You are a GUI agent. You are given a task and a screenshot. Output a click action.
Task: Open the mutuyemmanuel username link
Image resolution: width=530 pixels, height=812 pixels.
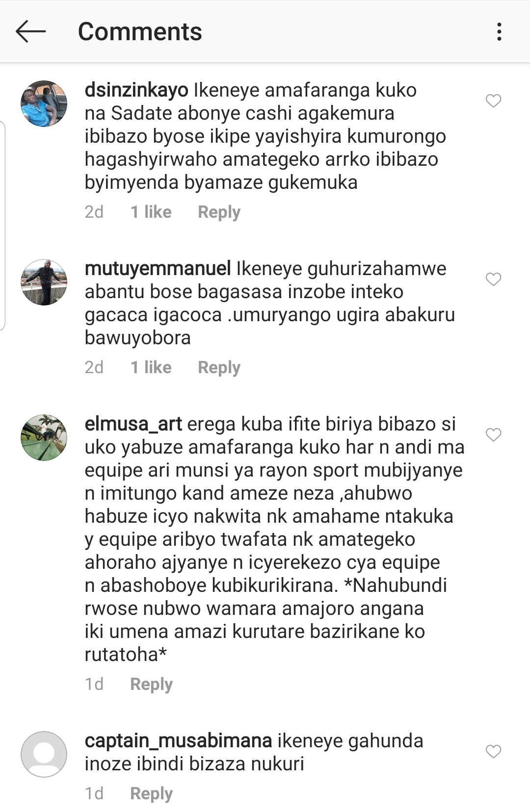pyautogui.click(x=158, y=269)
